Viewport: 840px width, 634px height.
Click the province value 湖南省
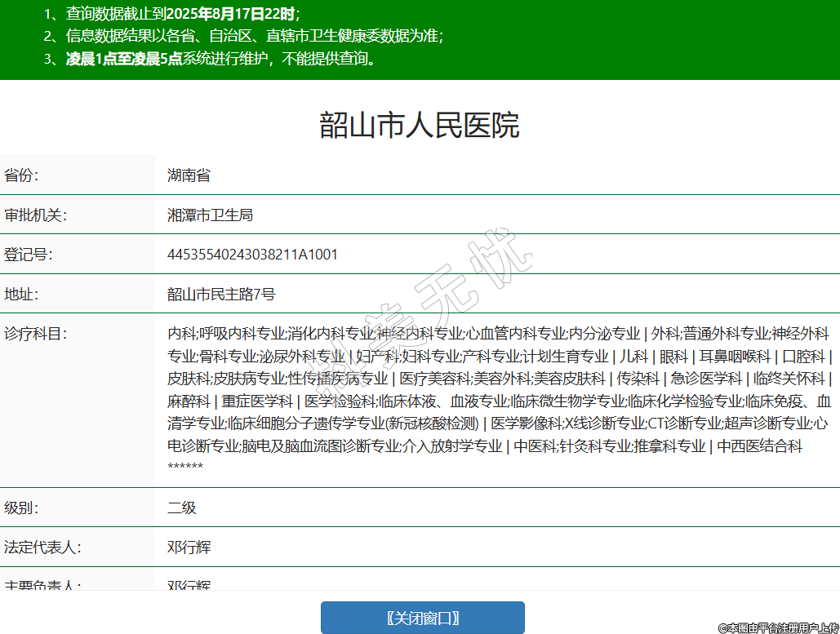pyautogui.click(x=189, y=175)
